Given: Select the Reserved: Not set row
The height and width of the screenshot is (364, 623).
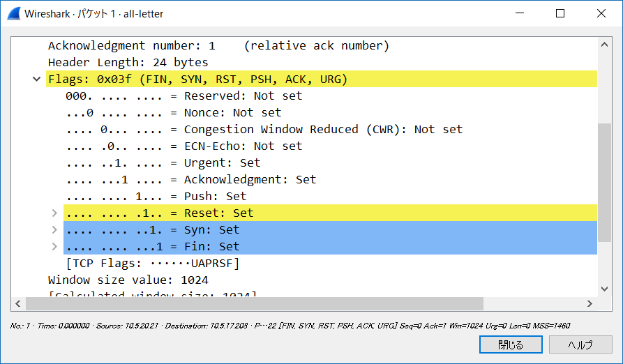Looking at the screenshot, I should tap(184, 96).
